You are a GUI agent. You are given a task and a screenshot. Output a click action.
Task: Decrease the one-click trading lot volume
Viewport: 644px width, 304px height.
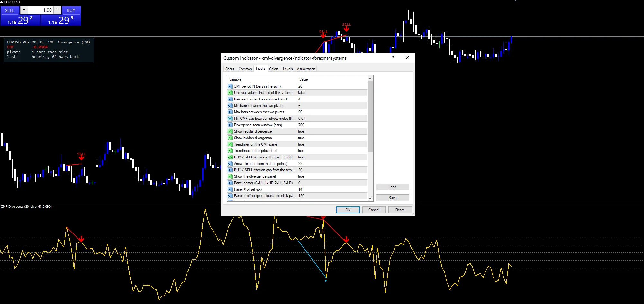tap(24, 10)
